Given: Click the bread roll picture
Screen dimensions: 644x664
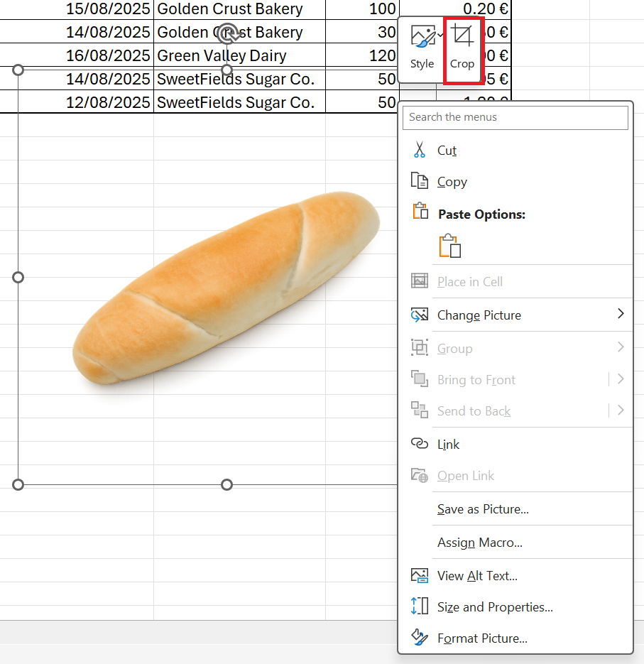Looking at the screenshot, I should tap(226, 288).
